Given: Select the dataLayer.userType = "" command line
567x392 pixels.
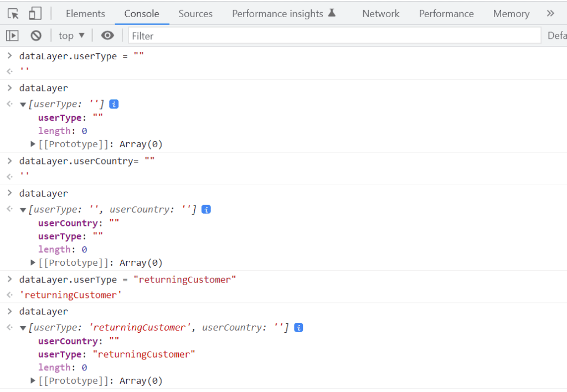Looking at the screenshot, I should [81, 56].
